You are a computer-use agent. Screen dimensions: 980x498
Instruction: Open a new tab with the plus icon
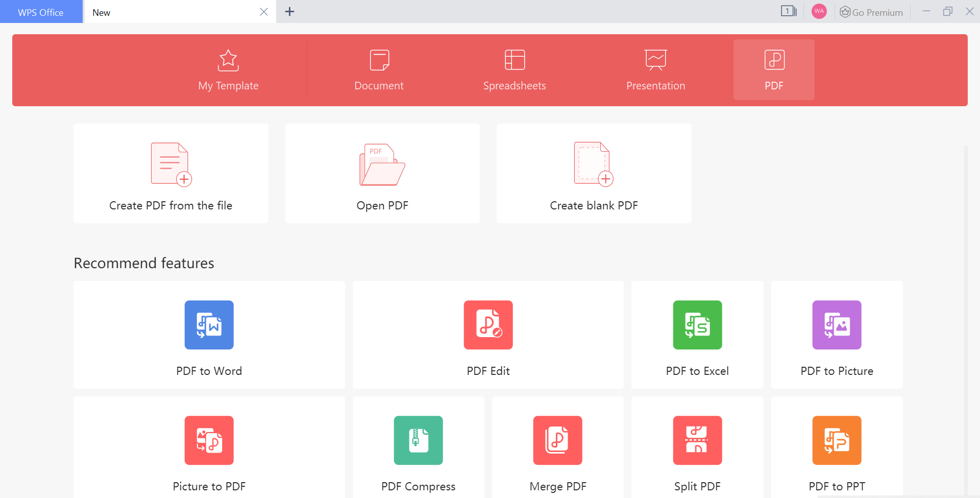tap(289, 12)
